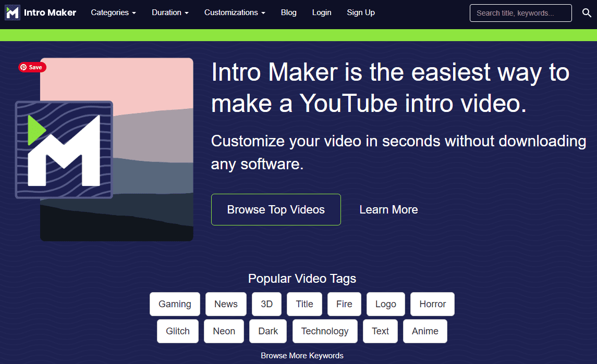
Task: Open the Login page
Action: click(x=322, y=12)
